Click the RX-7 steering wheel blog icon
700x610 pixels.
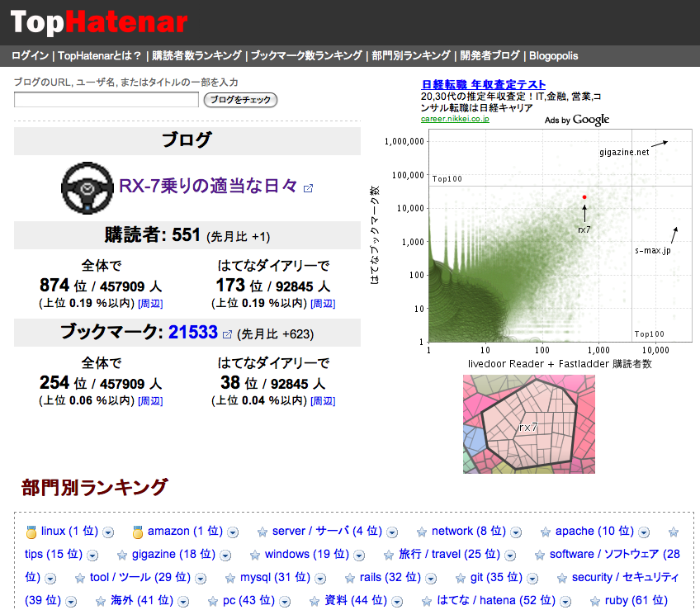click(87, 188)
